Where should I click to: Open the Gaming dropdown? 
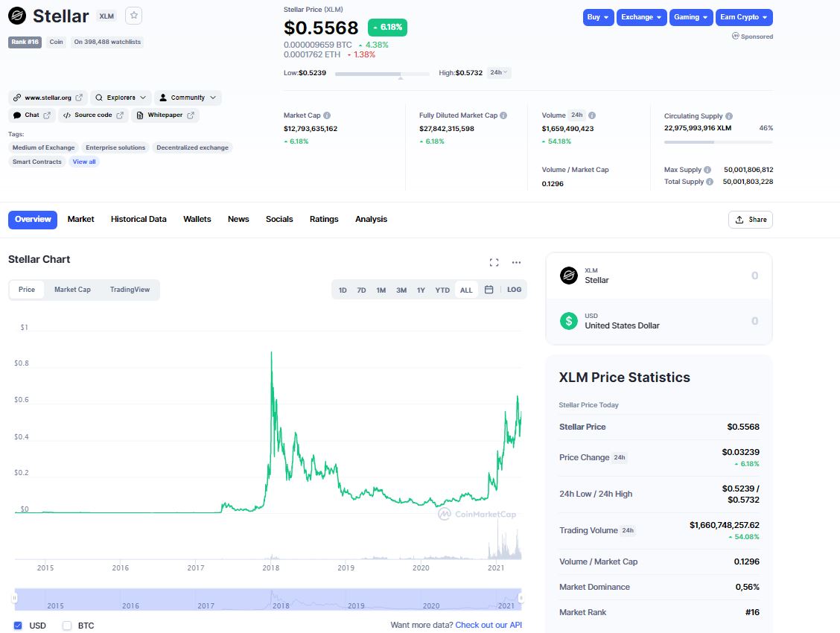click(x=690, y=17)
